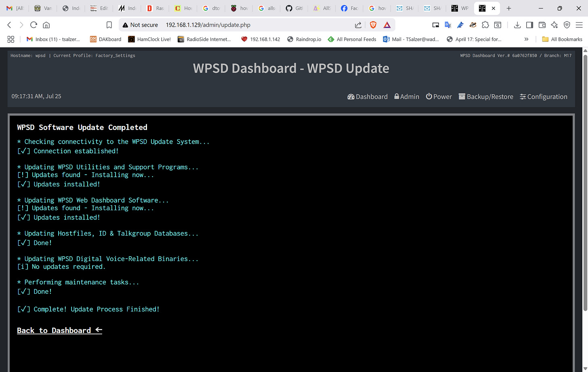The width and height of the screenshot is (588, 372).
Task: Open the Extensions puzzle piece menu
Action: click(x=485, y=25)
